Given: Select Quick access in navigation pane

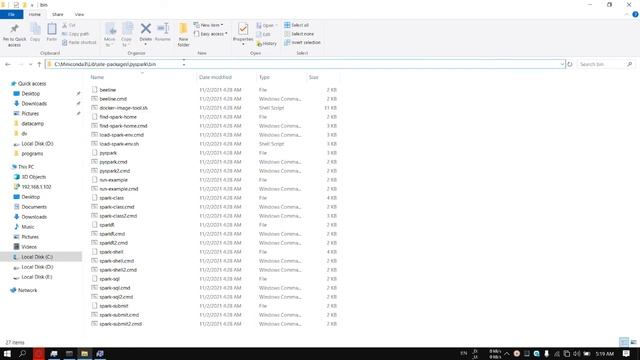Looking at the screenshot, I should pyautogui.click(x=32, y=84).
